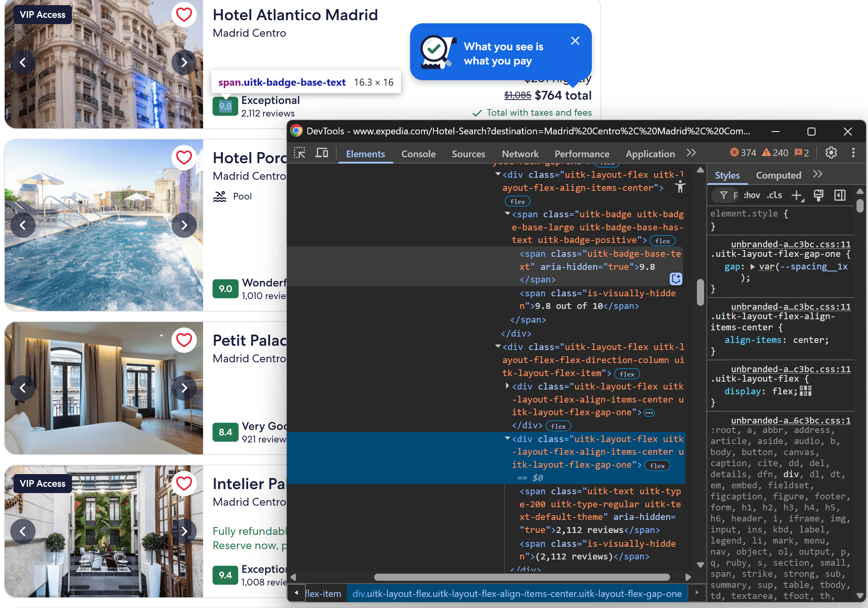This screenshot has height=608, width=868.
Task: Toggle the :hov element state button
Action: tap(752, 195)
